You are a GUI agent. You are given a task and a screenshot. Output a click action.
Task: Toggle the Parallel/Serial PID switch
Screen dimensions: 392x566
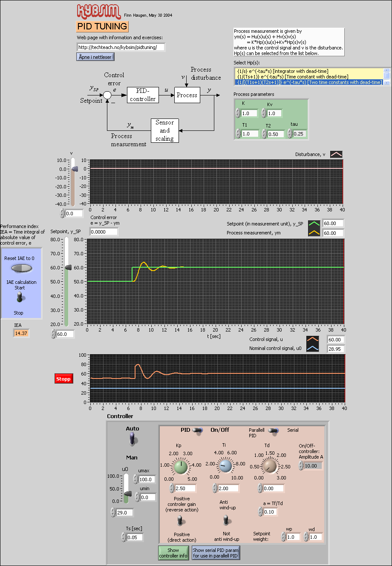(x=273, y=430)
